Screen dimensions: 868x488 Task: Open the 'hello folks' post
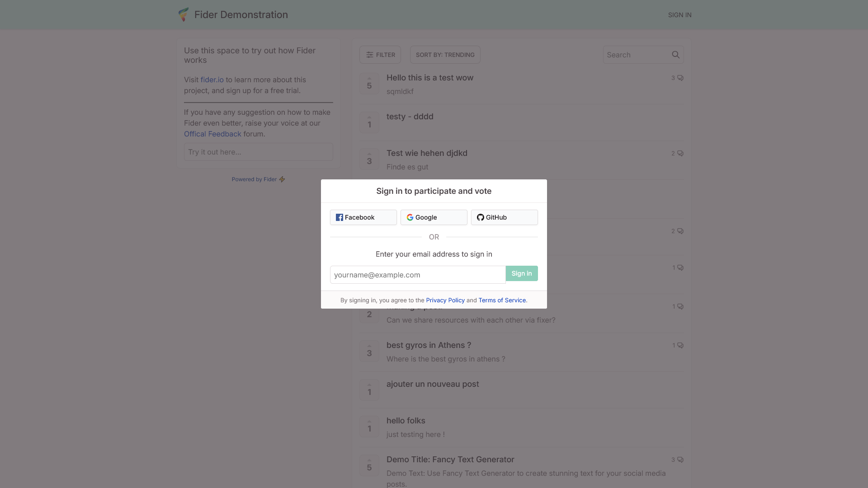(x=406, y=421)
